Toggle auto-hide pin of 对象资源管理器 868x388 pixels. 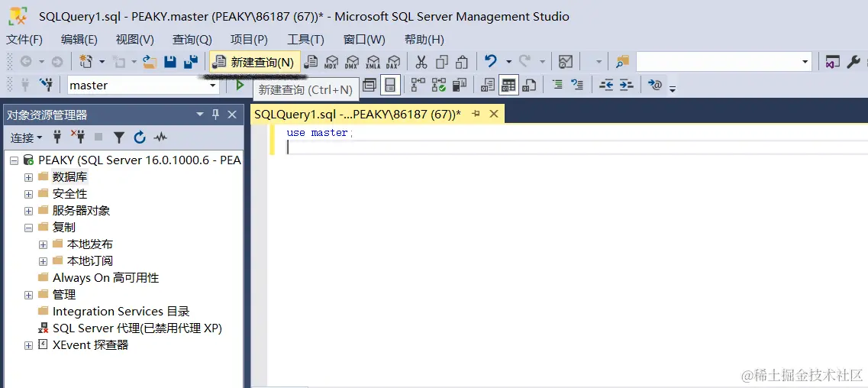click(216, 115)
